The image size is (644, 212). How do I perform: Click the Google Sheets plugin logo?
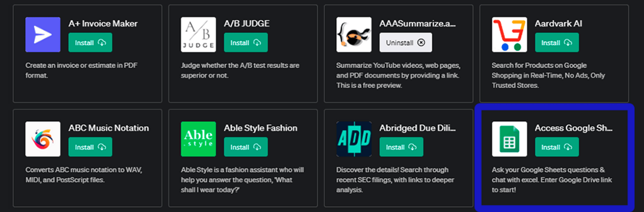coord(510,139)
